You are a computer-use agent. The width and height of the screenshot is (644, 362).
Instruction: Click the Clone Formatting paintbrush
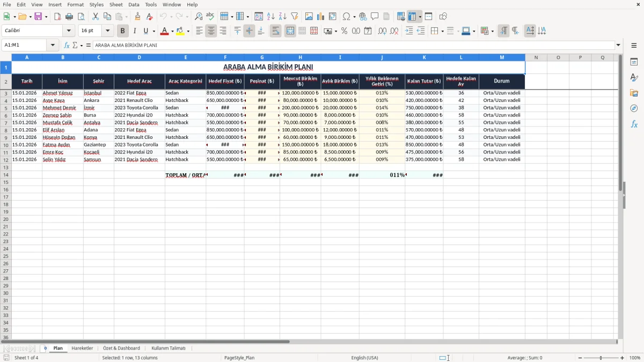pos(137,17)
